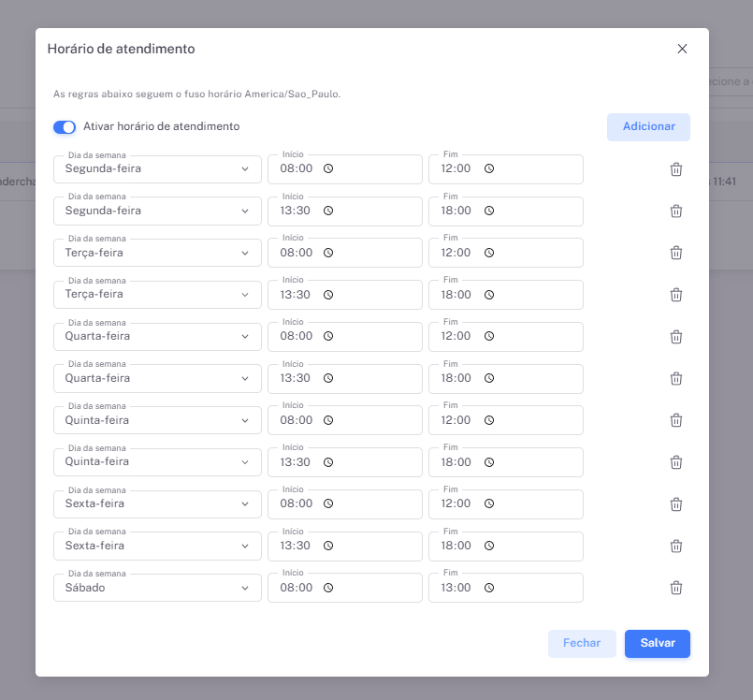Delete the Quinta-feira 08:00 to 12:00 entry
The width and height of the screenshot is (753, 700).
[x=675, y=420]
